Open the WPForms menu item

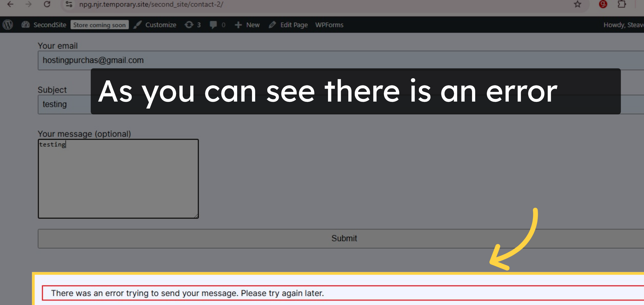pyautogui.click(x=329, y=25)
